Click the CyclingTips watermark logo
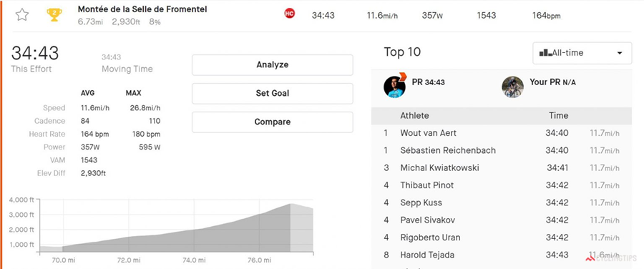Image resolution: width=644 pixels, height=269 pixels. coord(611,258)
